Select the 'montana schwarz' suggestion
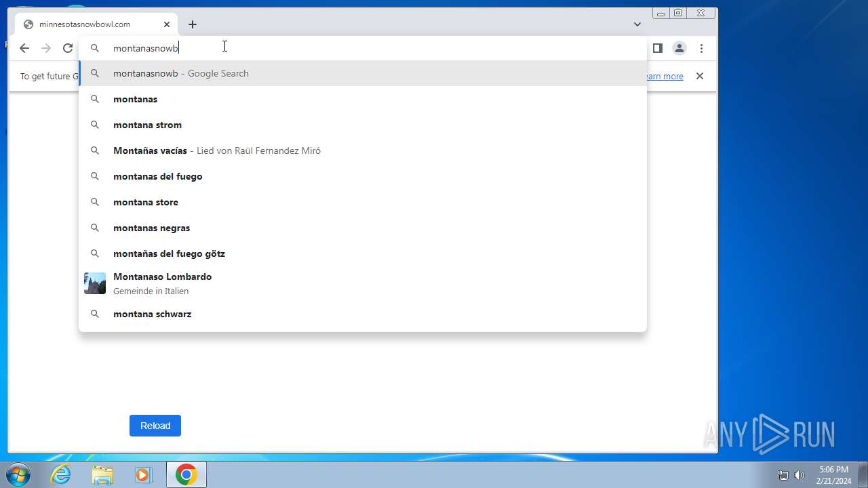 tap(363, 314)
